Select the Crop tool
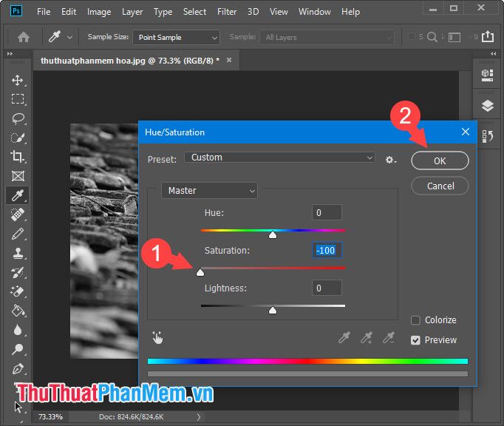Screen dimensions: 504x426 (17, 157)
